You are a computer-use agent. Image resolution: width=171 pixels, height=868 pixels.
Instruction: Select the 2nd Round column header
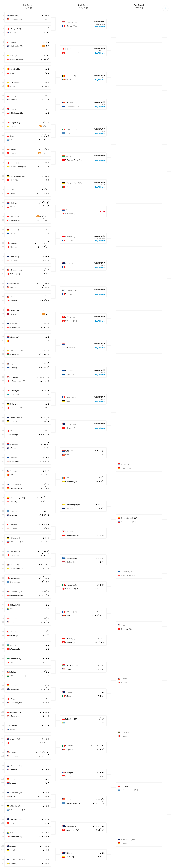tap(83, 5)
